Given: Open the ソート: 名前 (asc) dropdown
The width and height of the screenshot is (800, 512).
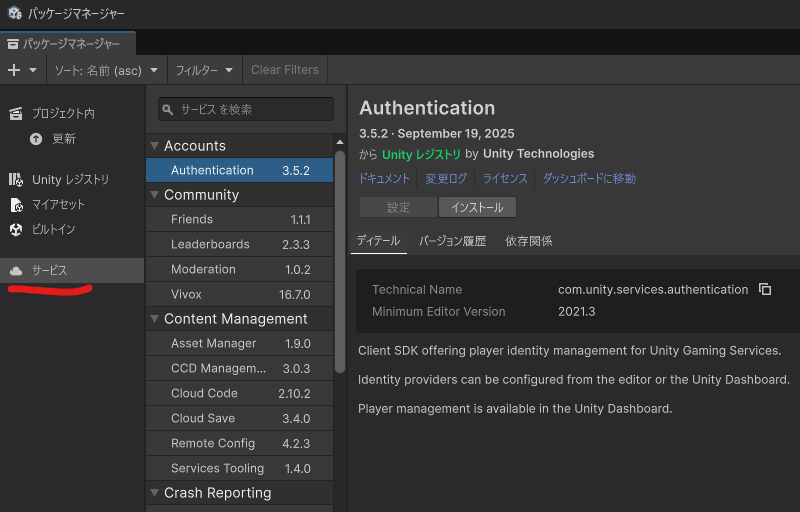Looking at the screenshot, I should tap(106, 70).
